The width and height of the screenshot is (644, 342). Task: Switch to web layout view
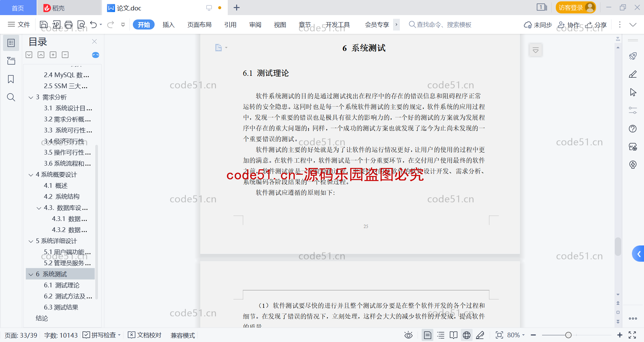click(x=467, y=335)
